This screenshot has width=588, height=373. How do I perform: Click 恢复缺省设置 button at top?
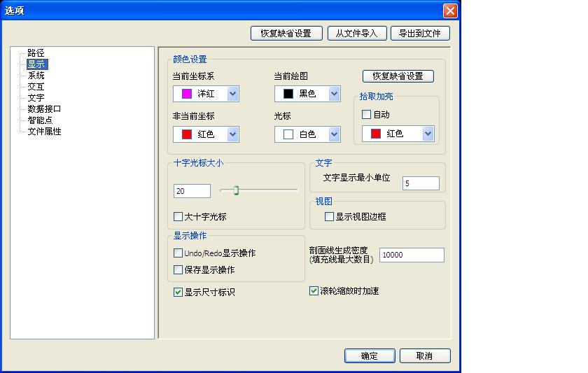coord(286,34)
